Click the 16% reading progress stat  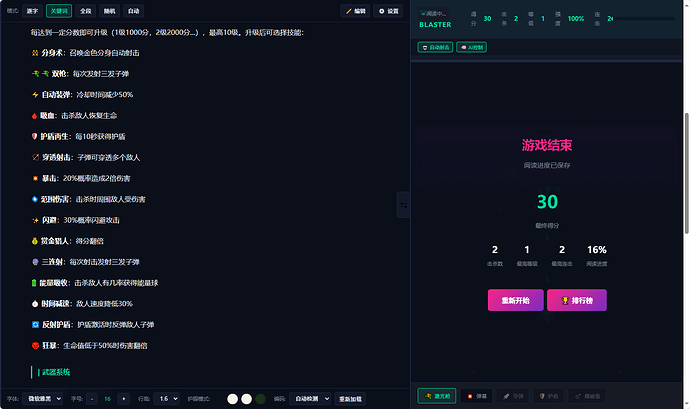pos(597,250)
